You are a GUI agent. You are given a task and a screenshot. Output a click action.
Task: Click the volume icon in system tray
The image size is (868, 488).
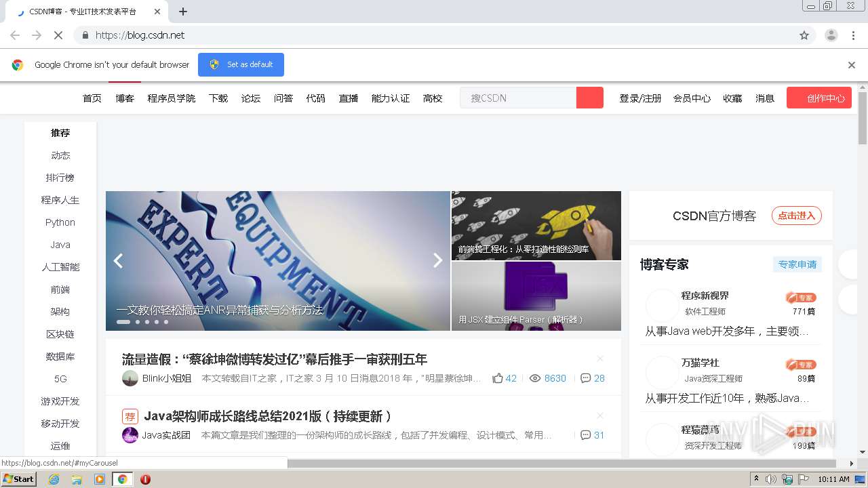(771, 479)
